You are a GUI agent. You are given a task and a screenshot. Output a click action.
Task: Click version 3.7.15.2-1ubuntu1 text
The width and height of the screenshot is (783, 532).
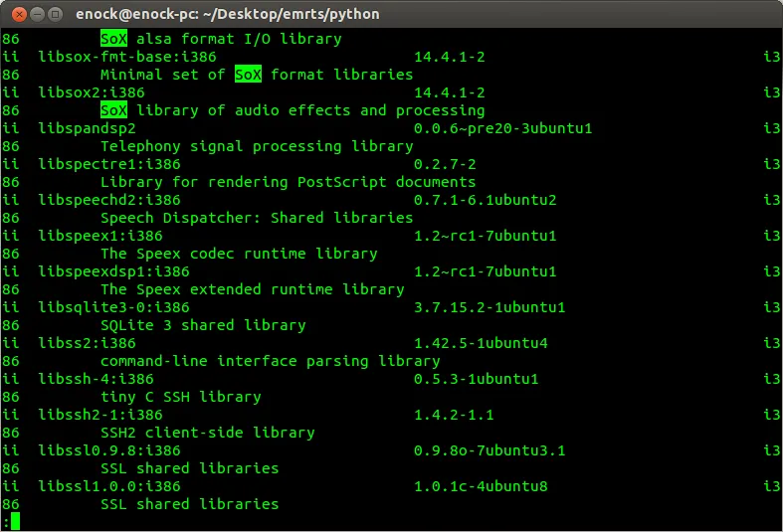[489, 307]
